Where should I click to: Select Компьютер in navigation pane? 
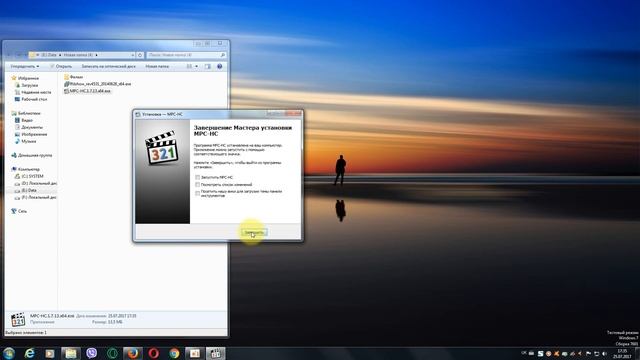click(26, 169)
